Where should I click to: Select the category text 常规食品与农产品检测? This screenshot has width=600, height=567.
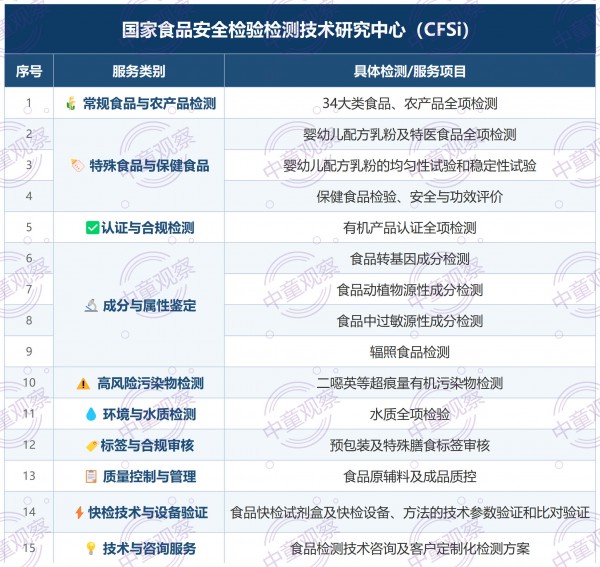pyautogui.click(x=150, y=103)
